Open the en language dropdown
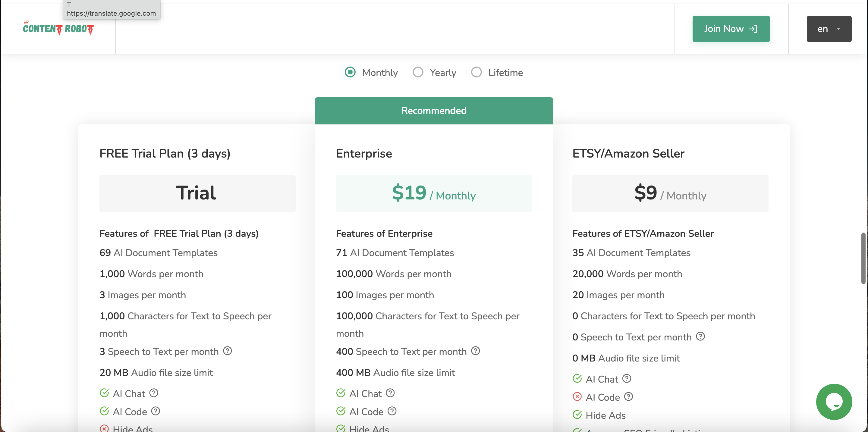868x432 pixels. pos(829,29)
